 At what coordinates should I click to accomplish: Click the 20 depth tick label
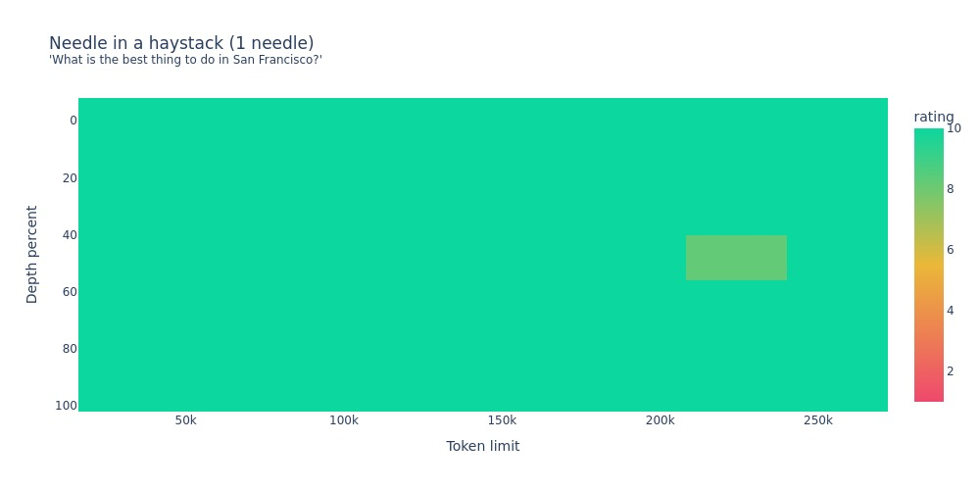click(x=69, y=177)
